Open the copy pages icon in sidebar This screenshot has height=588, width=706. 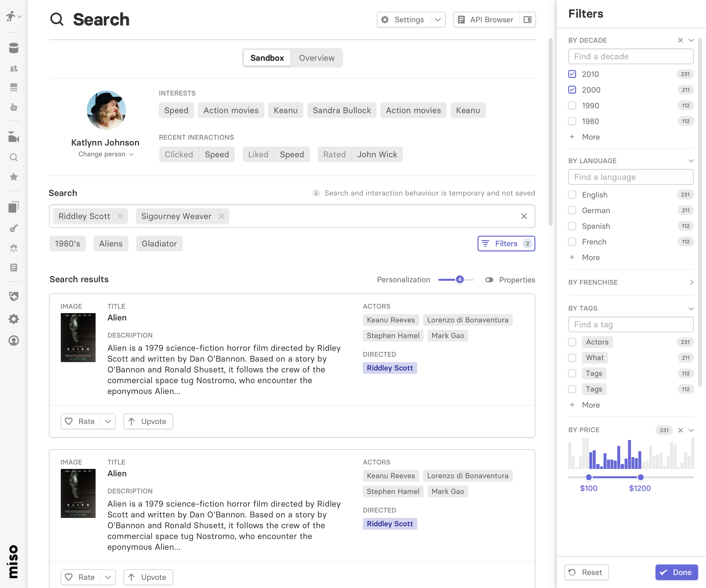13,207
